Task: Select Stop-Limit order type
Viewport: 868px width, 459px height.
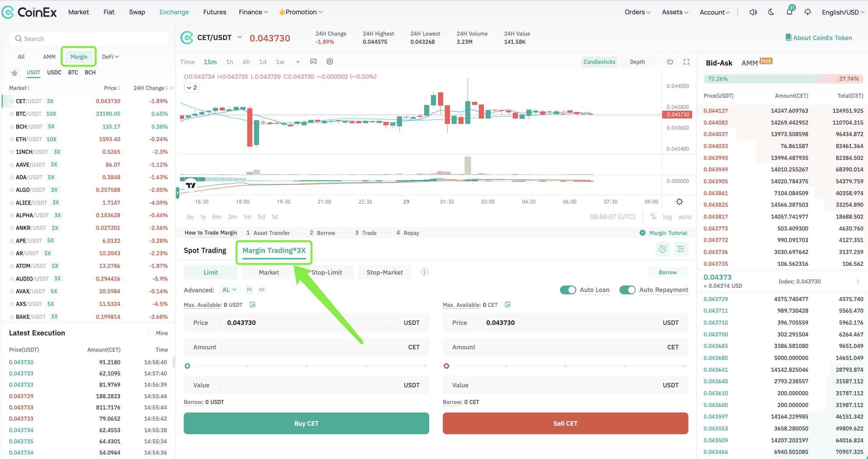Action: [x=326, y=272]
